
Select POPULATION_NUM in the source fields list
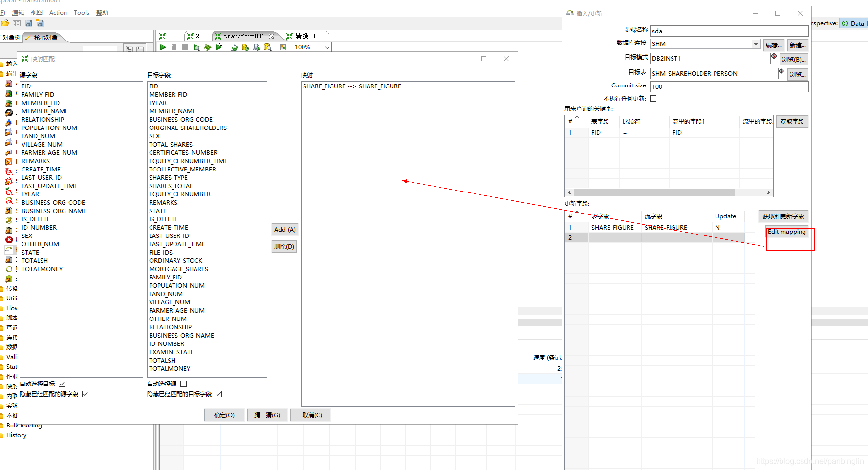coord(49,128)
